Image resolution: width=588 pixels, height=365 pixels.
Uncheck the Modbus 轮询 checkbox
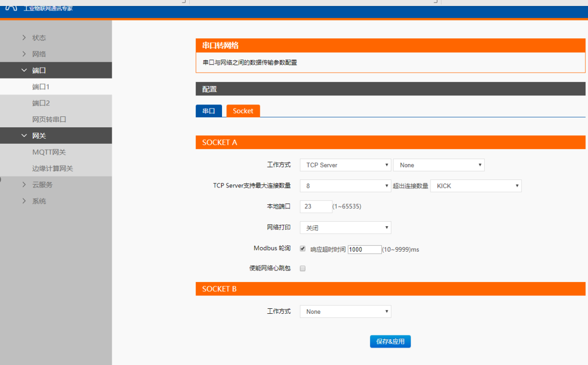point(302,249)
